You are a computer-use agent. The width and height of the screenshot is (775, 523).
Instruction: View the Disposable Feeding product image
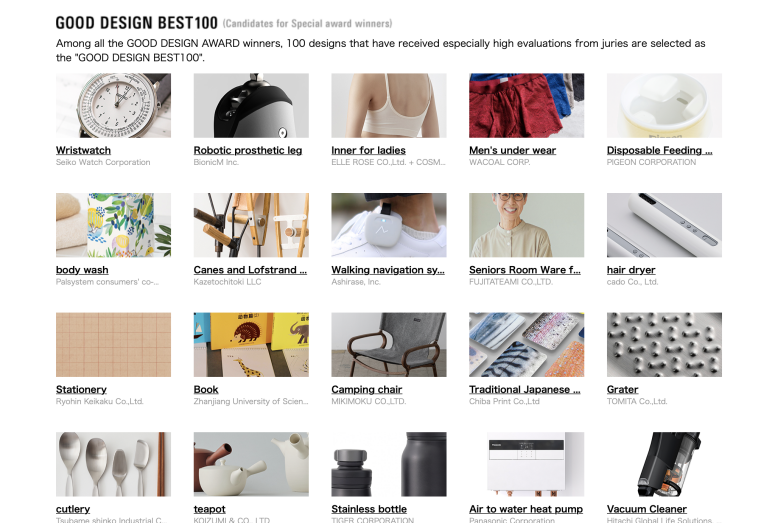pyautogui.click(x=664, y=105)
